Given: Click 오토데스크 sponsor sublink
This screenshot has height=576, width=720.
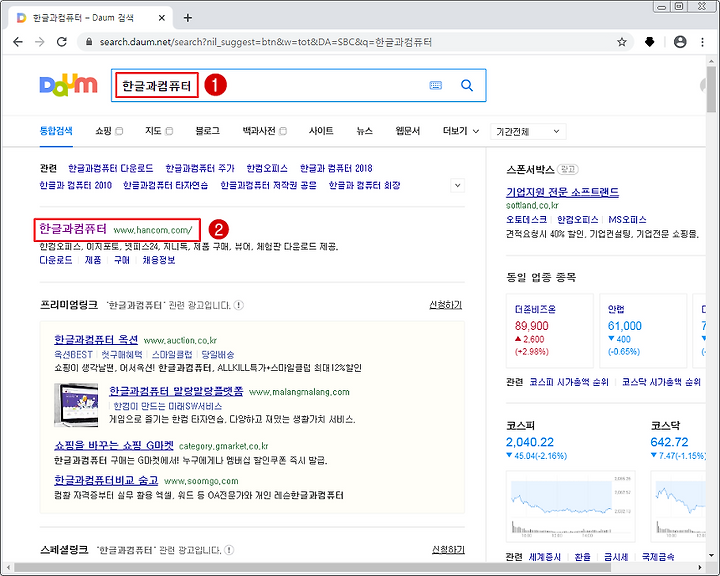Looking at the screenshot, I should coord(527,220).
